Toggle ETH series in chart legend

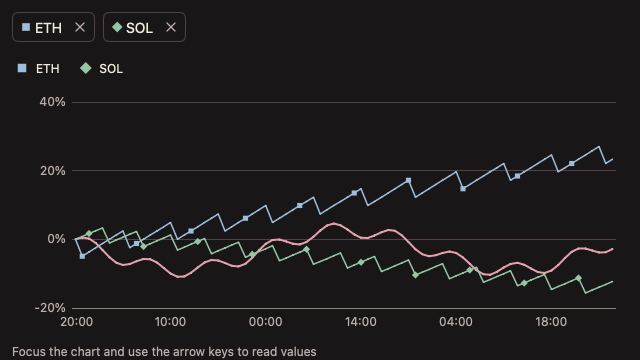[x=39, y=69]
